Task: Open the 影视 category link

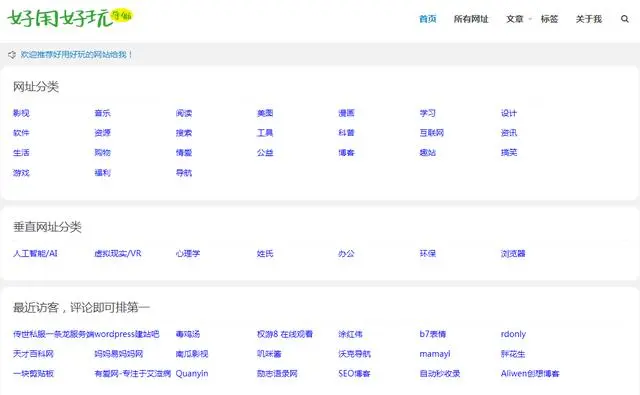Action: [x=21, y=113]
